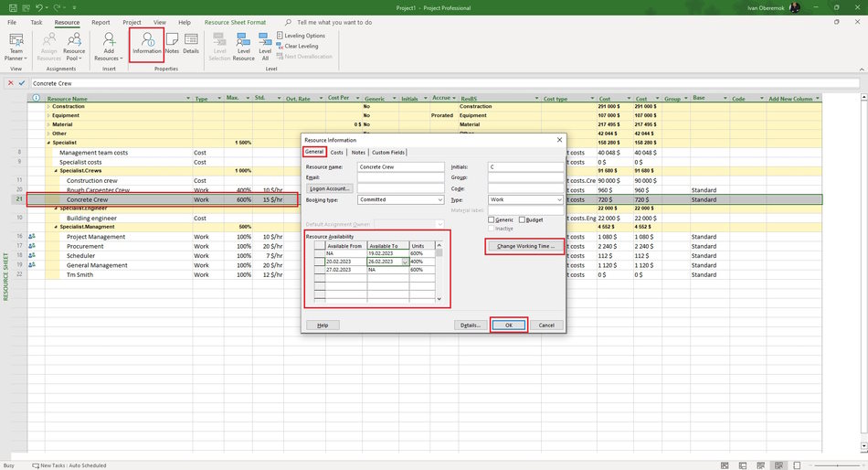Click the Help button in the dialog

click(x=323, y=326)
